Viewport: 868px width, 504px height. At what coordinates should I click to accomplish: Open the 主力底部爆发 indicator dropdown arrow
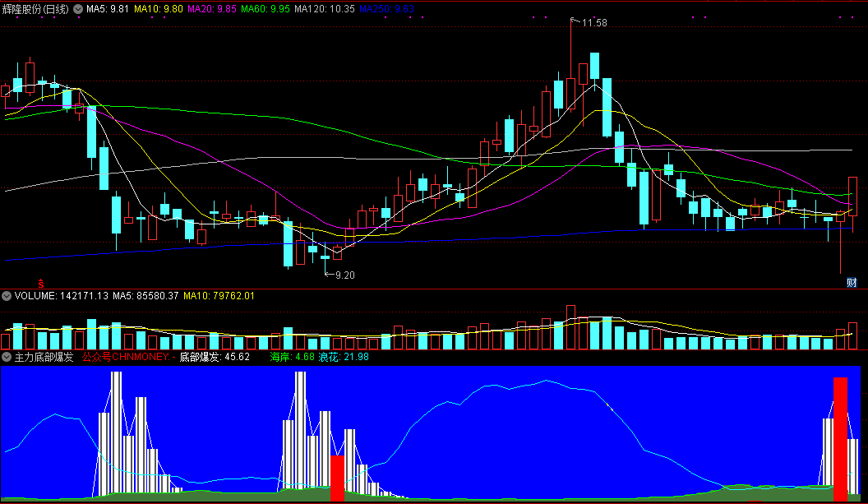7,357
